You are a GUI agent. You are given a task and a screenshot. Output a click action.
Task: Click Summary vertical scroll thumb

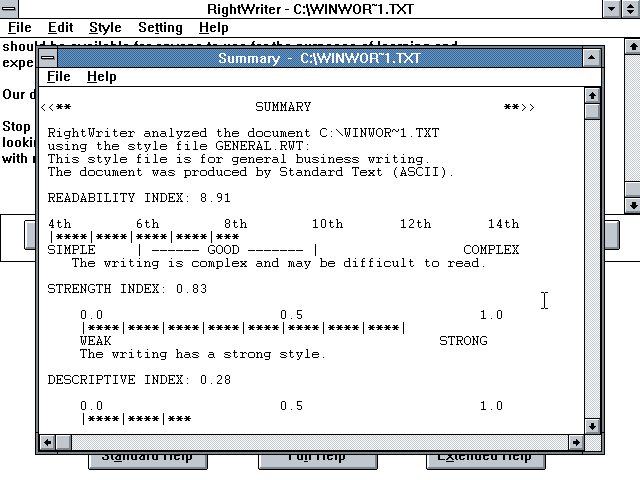tap(592, 111)
